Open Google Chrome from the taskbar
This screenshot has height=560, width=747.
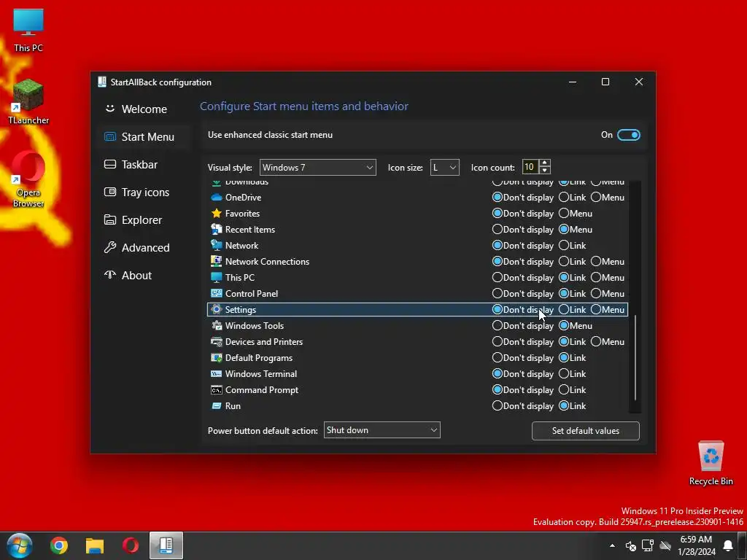58,545
